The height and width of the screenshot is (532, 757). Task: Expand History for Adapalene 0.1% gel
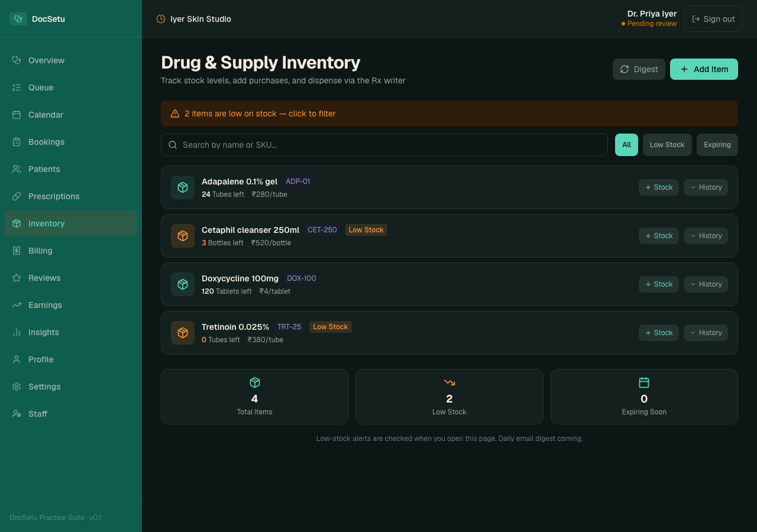coord(706,187)
